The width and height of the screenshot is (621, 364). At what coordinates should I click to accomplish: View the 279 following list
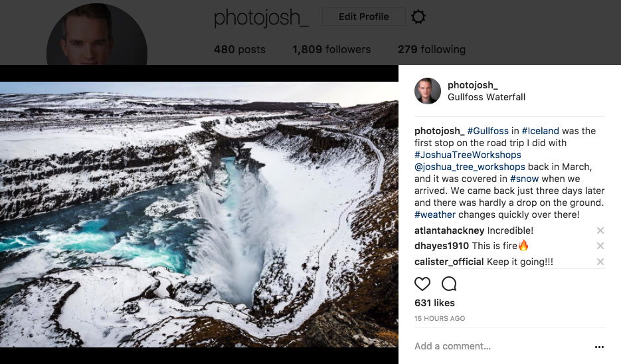point(431,49)
